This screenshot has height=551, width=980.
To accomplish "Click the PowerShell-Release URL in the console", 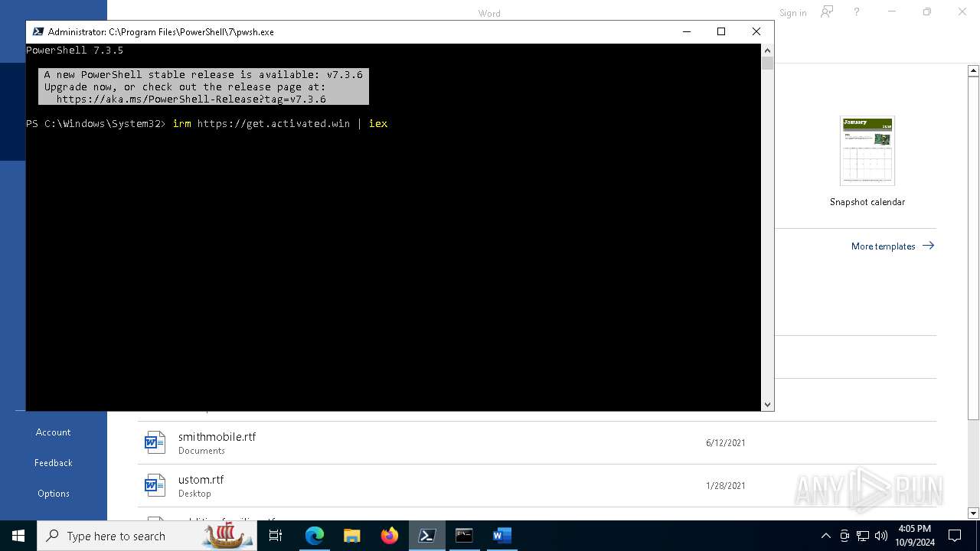I will tap(191, 99).
